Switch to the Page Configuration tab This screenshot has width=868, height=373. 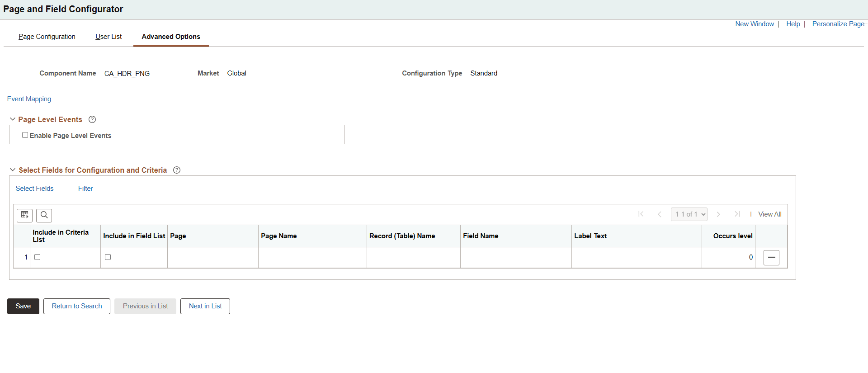pos(47,37)
